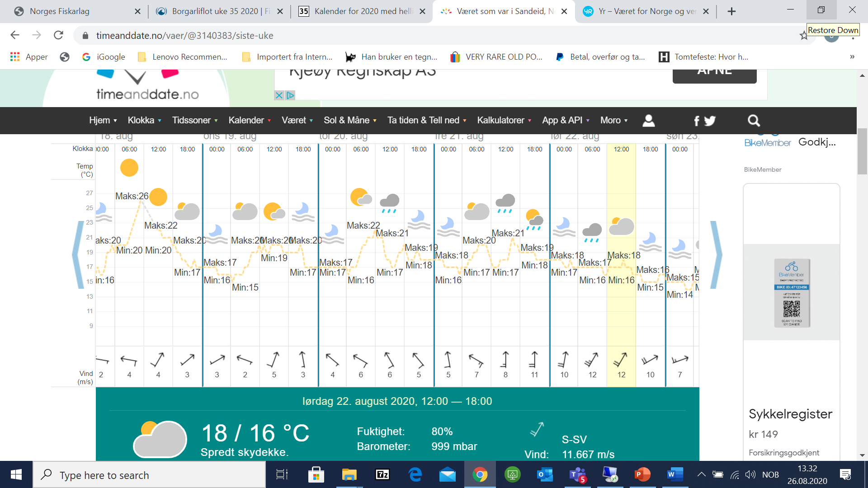Close the Været som var i Sandeid tab
The height and width of the screenshot is (488, 868).
[564, 11]
